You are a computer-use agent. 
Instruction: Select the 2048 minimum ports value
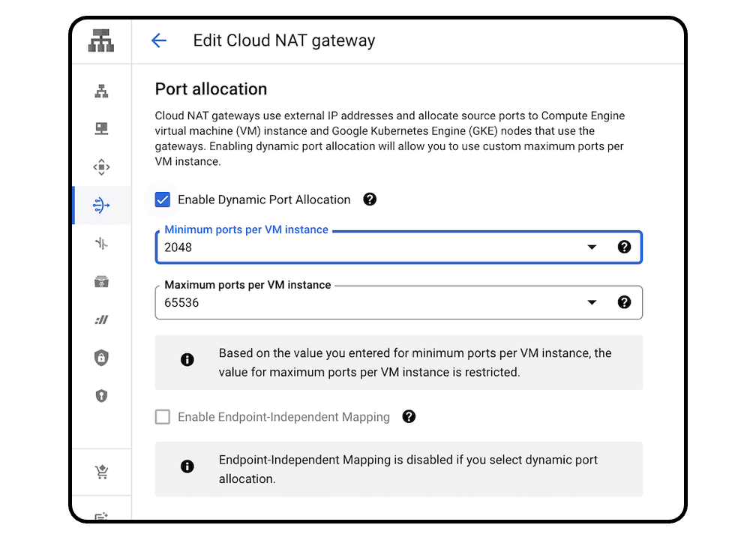[178, 247]
